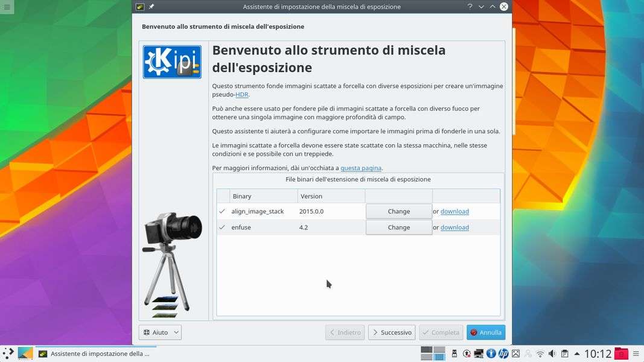
Task: Select the align_image_stack row name
Action: coord(258,211)
